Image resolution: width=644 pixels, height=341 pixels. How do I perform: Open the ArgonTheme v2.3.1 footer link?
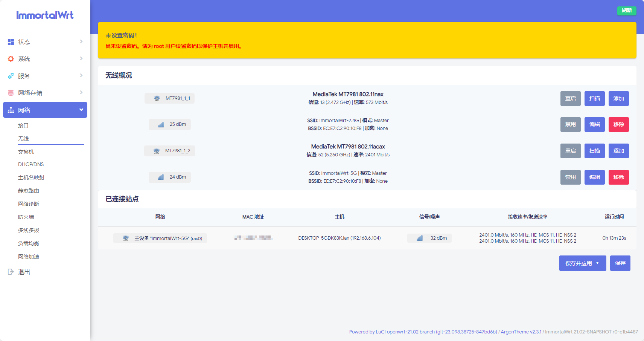521,332
